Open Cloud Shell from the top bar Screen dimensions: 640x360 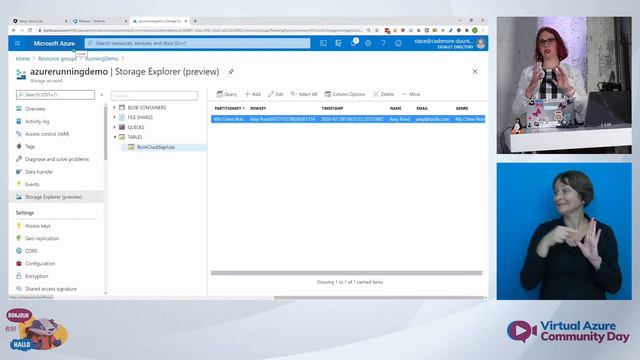[323, 43]
